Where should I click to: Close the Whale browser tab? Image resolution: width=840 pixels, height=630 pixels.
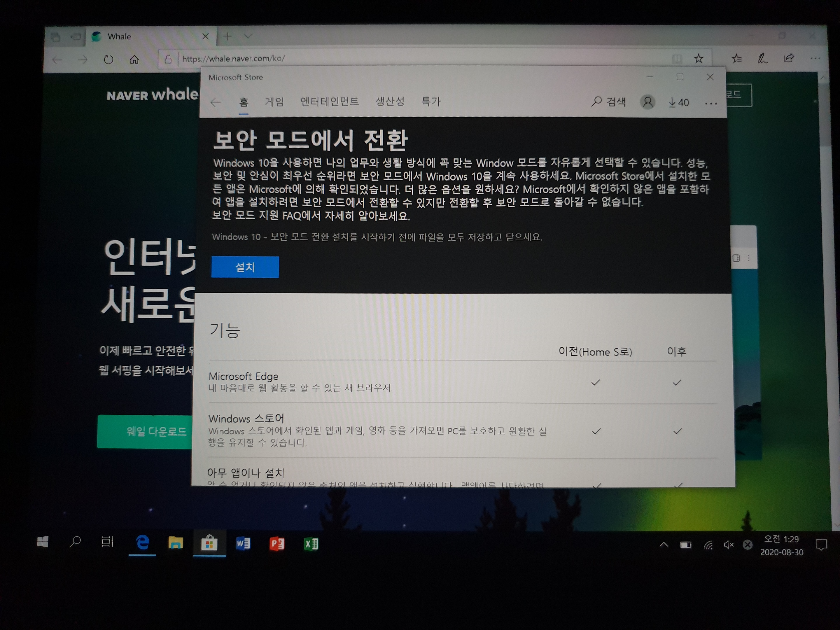click(205, 36)
